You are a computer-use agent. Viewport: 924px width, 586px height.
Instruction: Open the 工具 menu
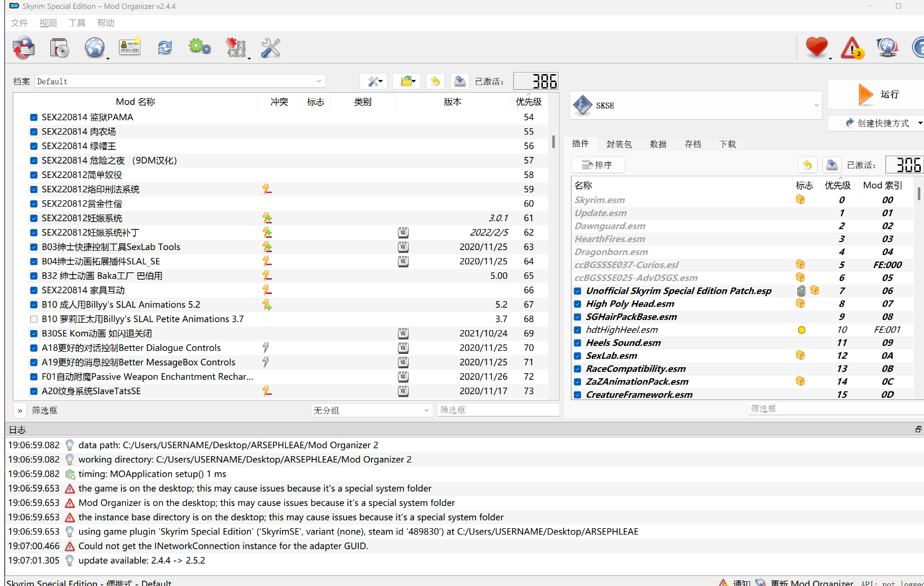(x=77, y=23)
